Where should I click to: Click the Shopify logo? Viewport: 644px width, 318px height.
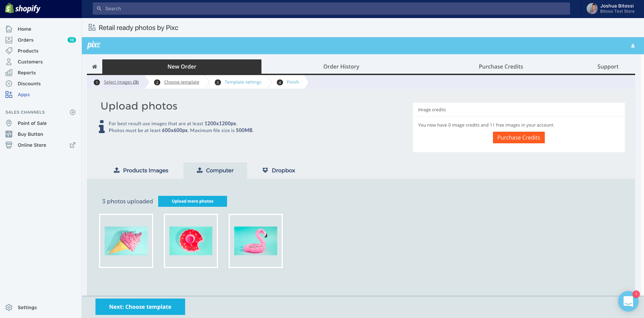pos(23,8)
